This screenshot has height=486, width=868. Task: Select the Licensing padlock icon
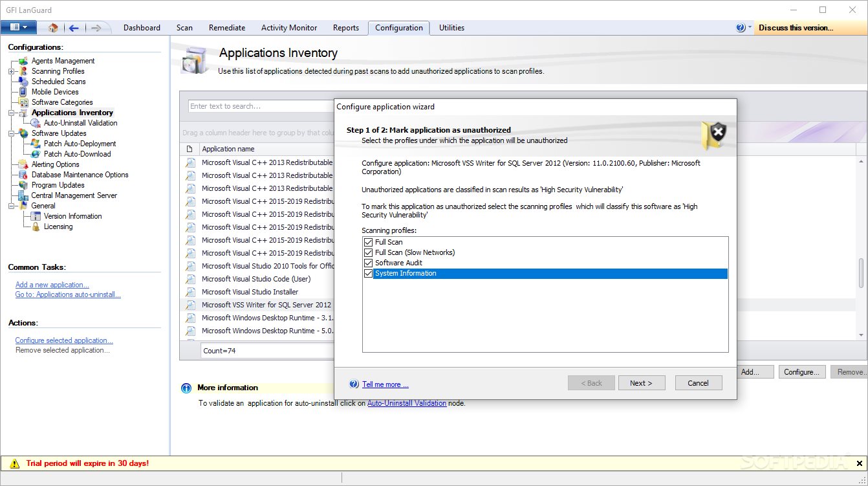[x=36, y=226]
